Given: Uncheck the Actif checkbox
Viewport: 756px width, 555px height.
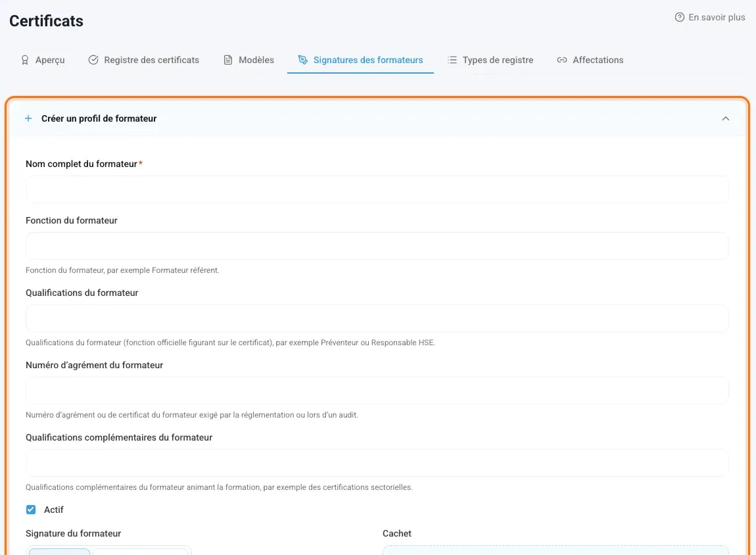Looking at the screenshot, I should (x=31, y=510).
